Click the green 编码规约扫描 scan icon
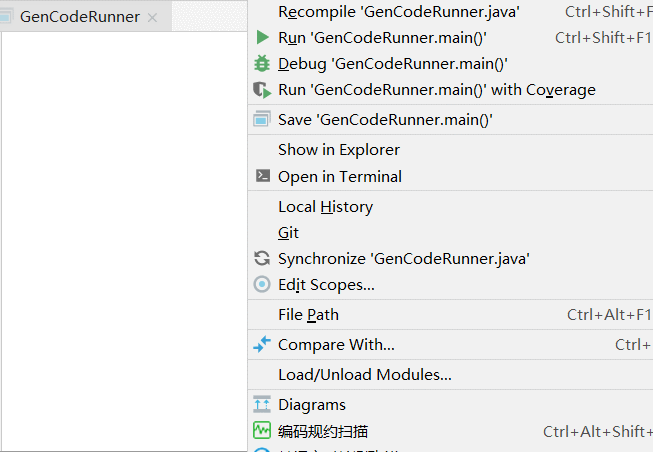Viewport: 653px width, 452px height. point(262,431)
